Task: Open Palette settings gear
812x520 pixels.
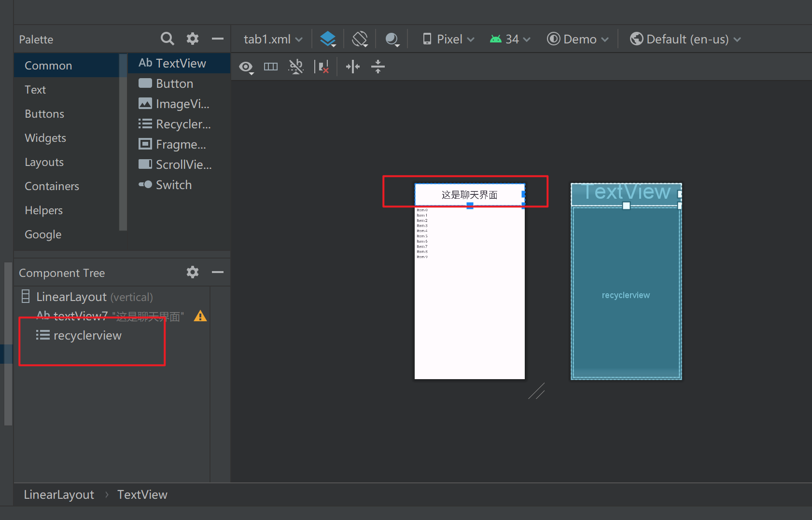Action: pyautogui.click(x=193, y=39)
